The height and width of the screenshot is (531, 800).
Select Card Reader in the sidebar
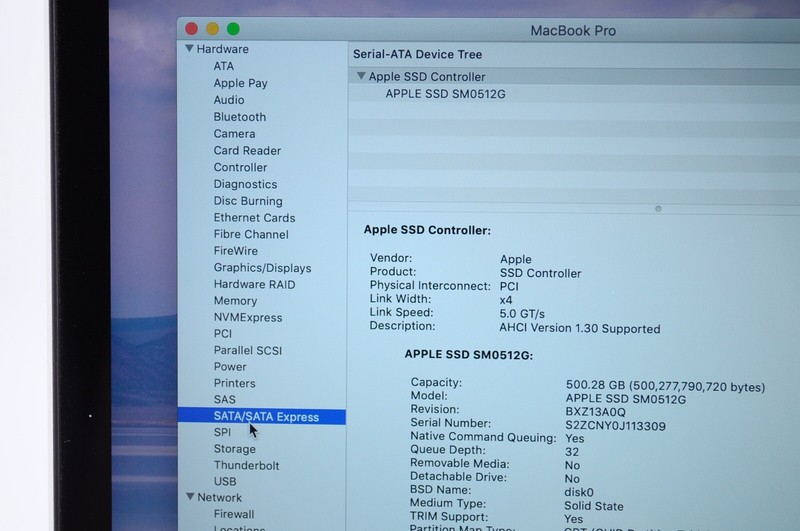pos(247,150)
